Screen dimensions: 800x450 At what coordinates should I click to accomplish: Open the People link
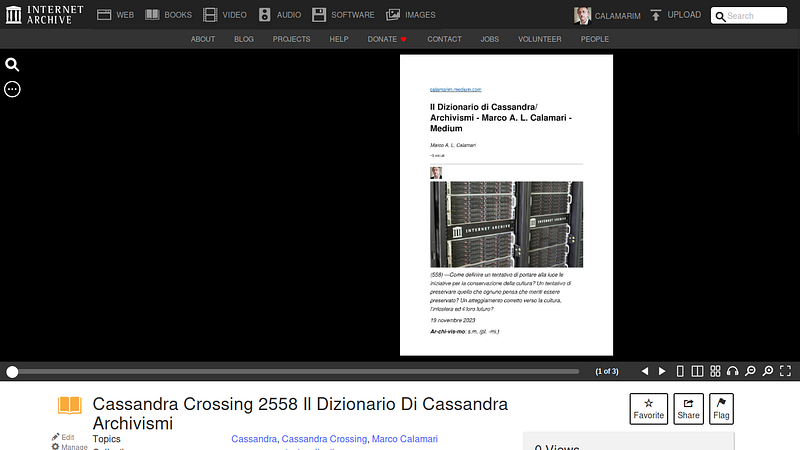tap(594, 39)
